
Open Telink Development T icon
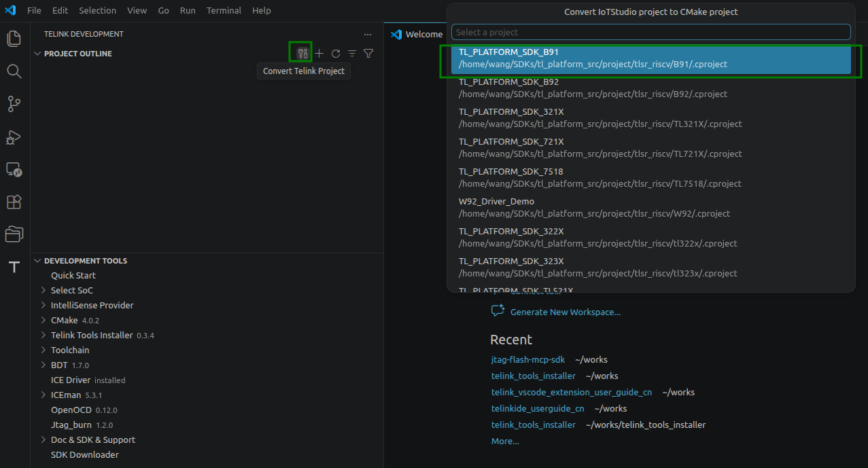click(14, 267)
